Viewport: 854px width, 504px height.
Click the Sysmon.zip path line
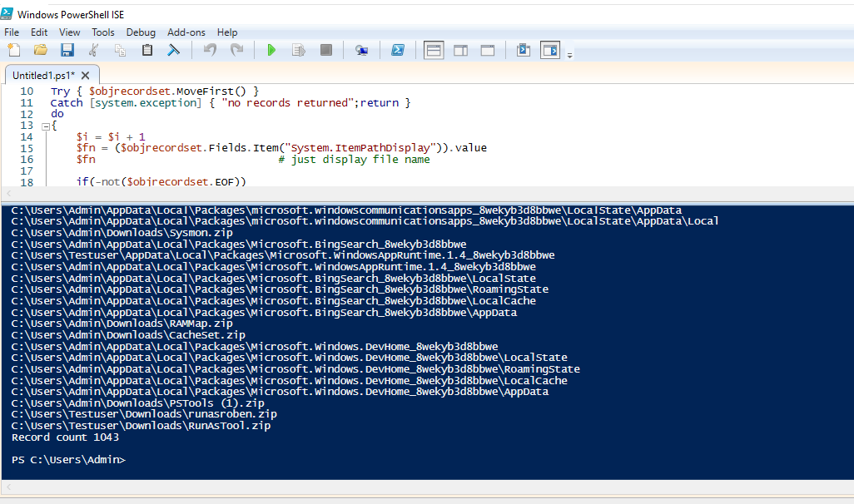(x=122, y=233)
